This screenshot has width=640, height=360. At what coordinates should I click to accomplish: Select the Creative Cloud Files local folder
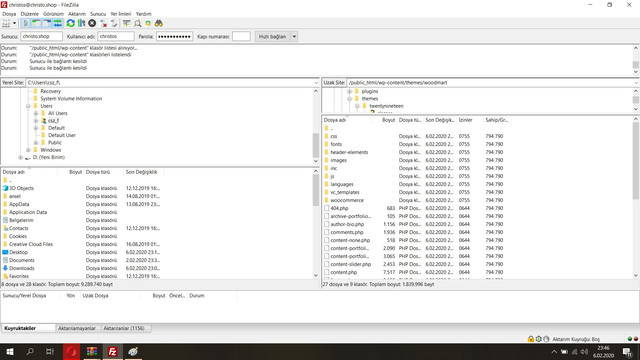coord(31,244)
